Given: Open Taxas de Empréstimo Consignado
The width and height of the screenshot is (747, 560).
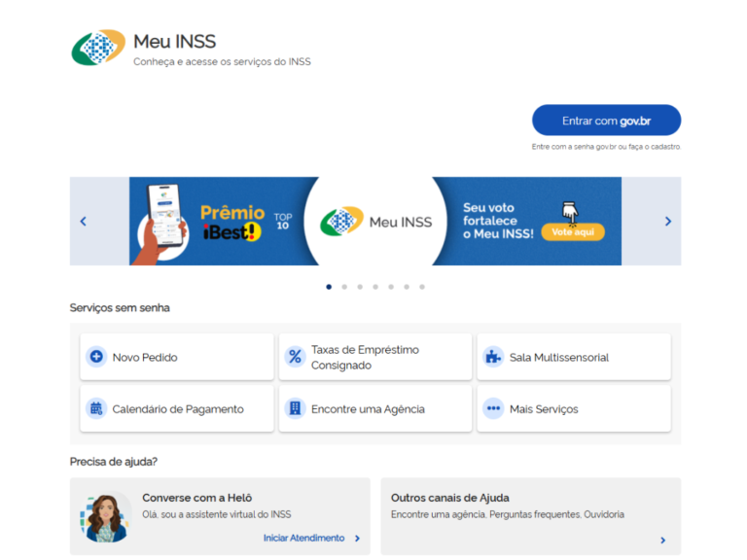Looking at the screenshot, I should coord(375,357).
